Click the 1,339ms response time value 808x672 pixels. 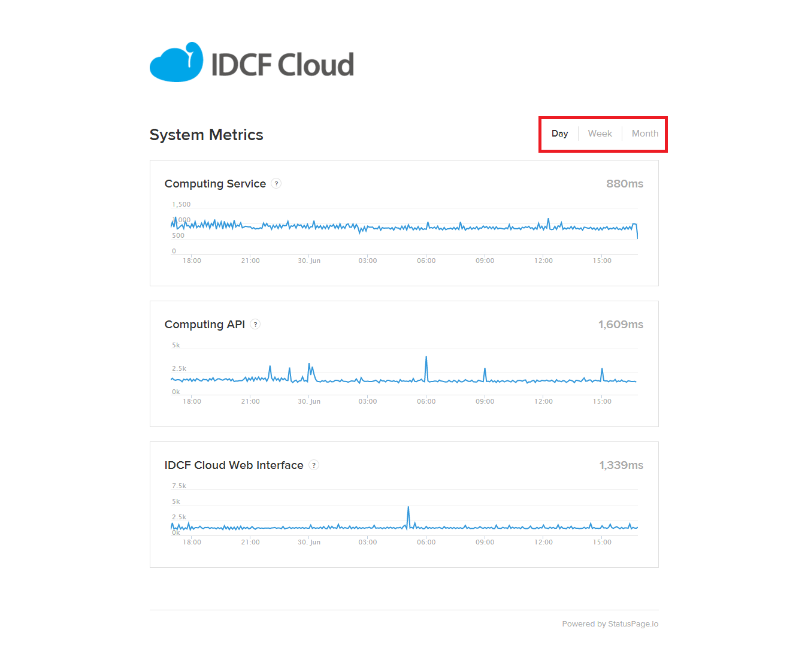pyautogui.click(x=621, y=465)
